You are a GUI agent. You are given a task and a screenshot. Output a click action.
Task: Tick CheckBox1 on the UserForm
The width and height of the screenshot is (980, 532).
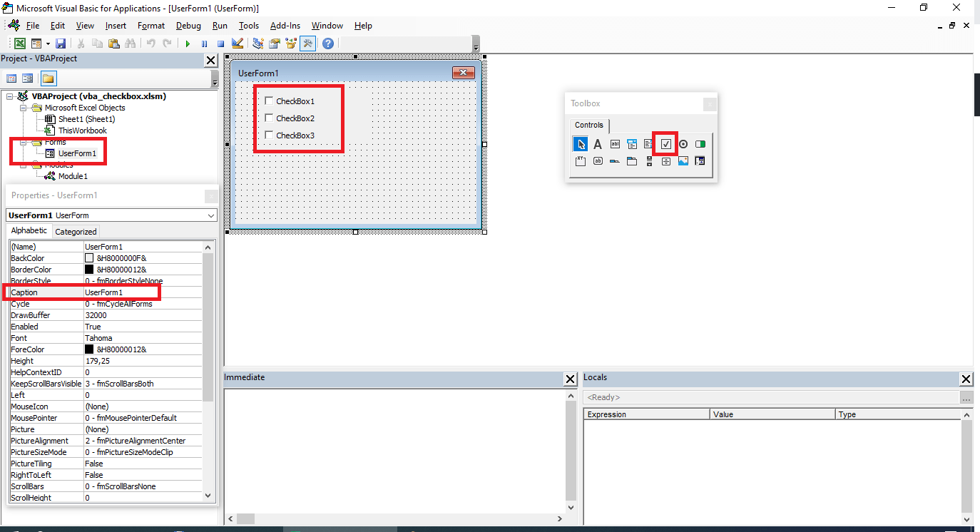(269, 101)
